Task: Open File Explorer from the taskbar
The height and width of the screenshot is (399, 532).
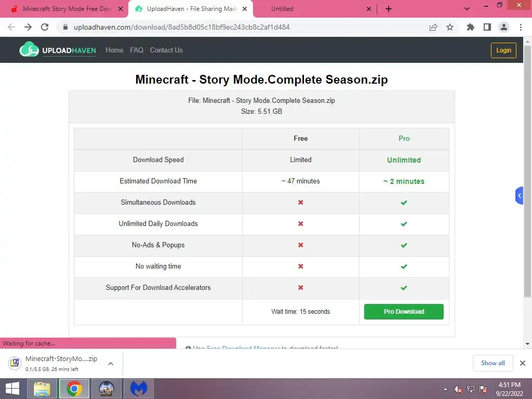Action: (x=42, y=389)
